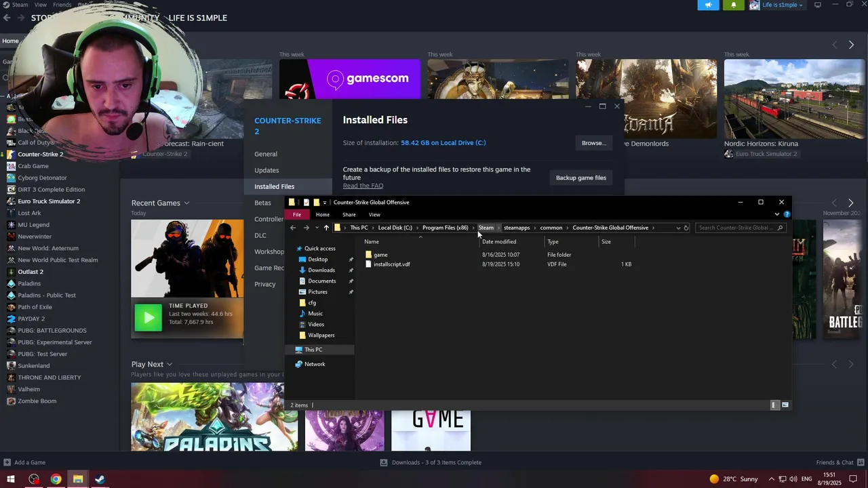Click Add a Game

click(x=25, y=462)
